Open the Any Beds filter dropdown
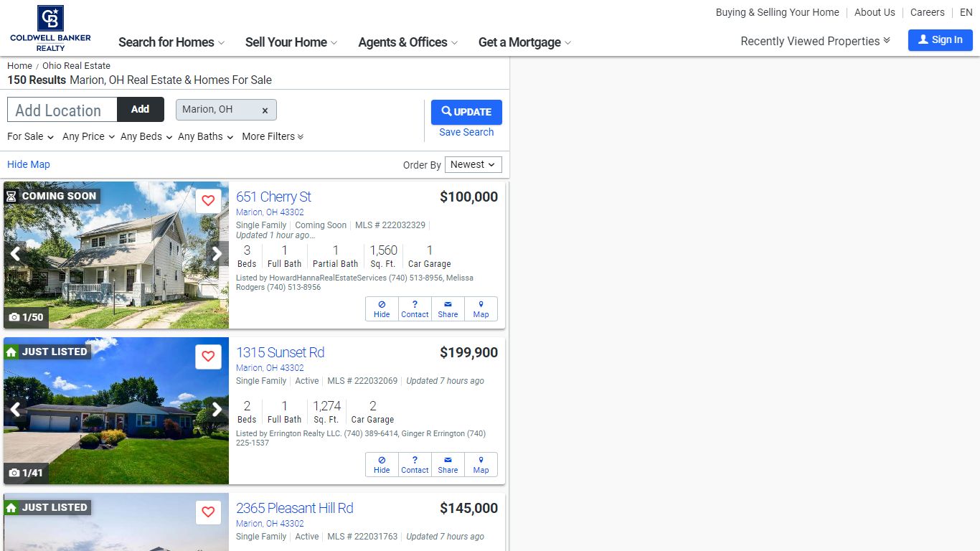 click(x=146, y=136)
